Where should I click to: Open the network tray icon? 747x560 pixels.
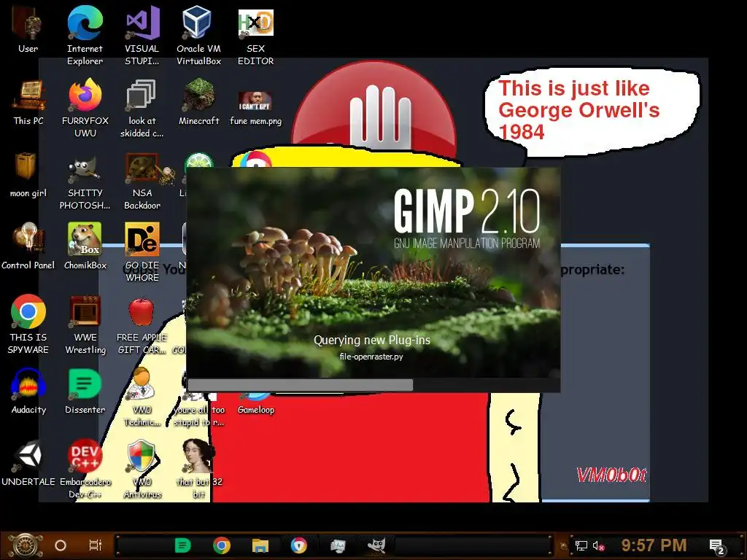tap(581, 545)
